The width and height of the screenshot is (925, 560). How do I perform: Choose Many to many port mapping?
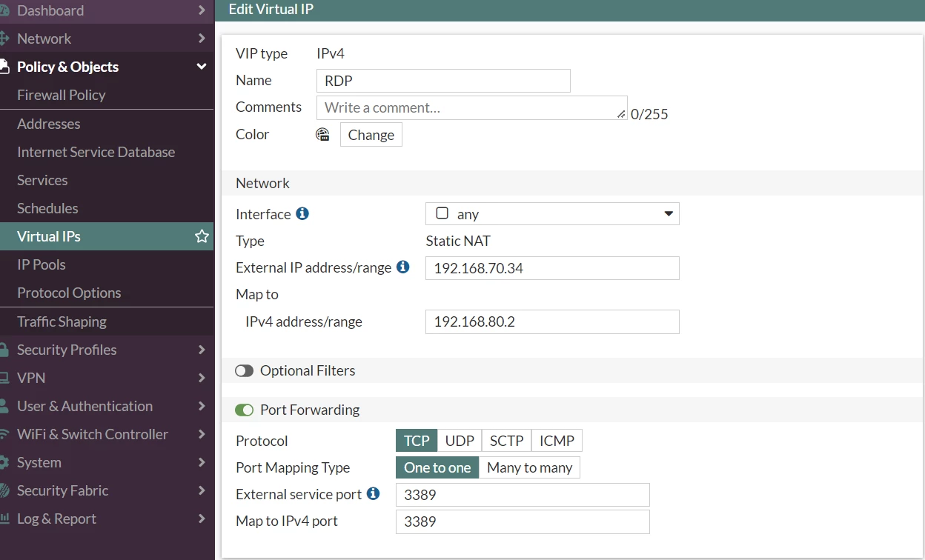click(529, 467)
